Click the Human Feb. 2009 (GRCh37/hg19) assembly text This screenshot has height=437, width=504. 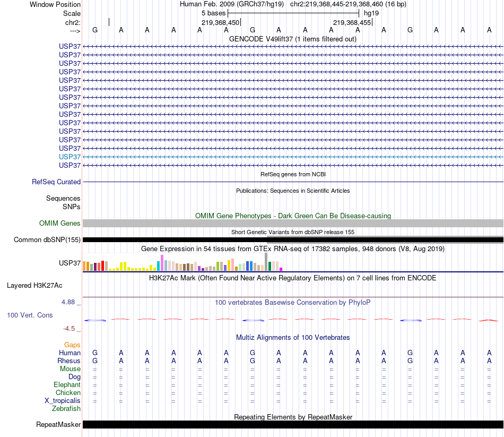tap(232, 4)
